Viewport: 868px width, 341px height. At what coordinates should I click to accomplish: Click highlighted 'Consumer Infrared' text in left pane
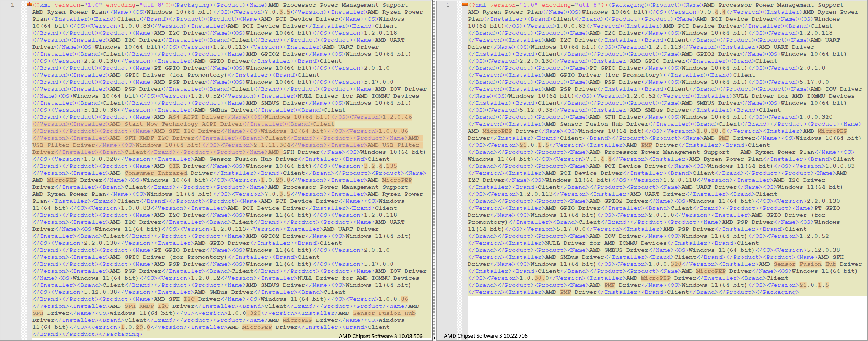click(156, 173)
